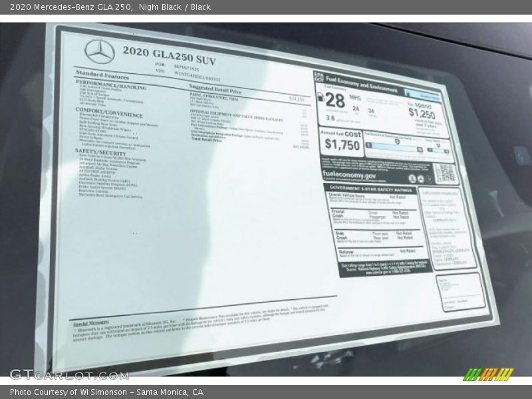The height and width of the screenshot is (399, 532).
Task: Click the 'Rollover' rating row
Action: [381, 253]
